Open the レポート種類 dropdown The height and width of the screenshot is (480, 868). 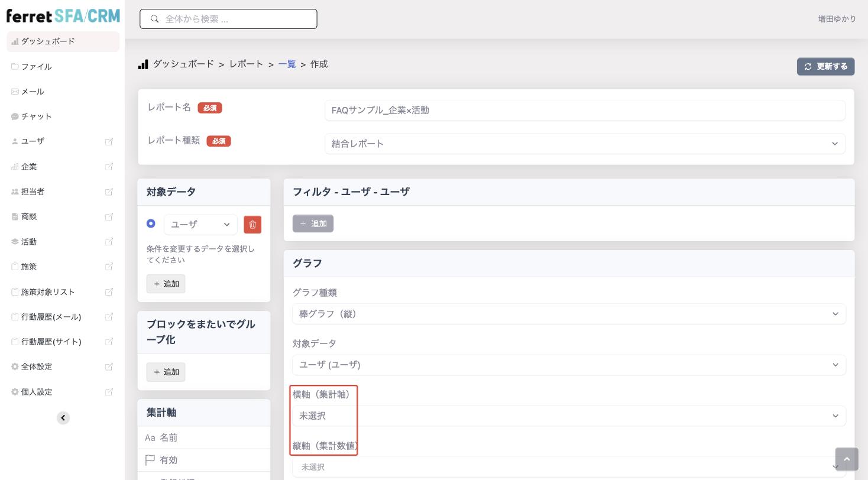tap(585, 144)
